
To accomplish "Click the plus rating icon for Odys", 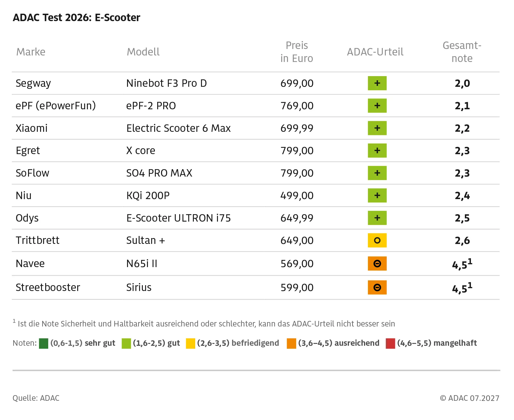I will [377, 218].
